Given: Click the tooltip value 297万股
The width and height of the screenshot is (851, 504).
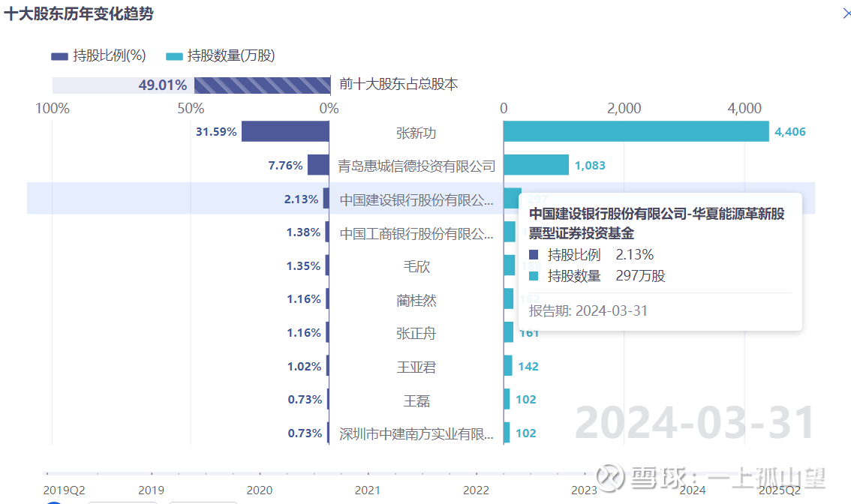Looking at the screenshot, I should coord(640,275).
